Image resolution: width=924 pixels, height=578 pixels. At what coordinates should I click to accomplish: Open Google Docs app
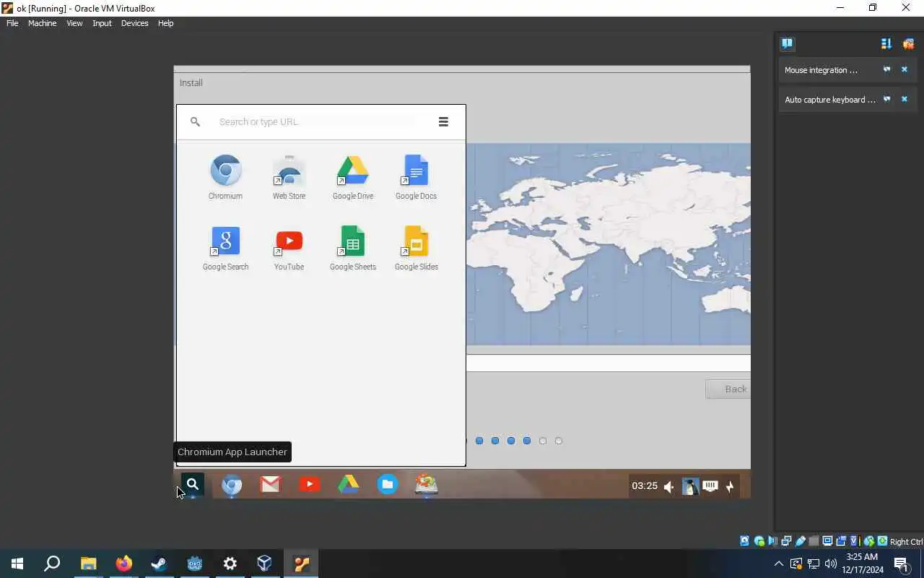[416, 177]
